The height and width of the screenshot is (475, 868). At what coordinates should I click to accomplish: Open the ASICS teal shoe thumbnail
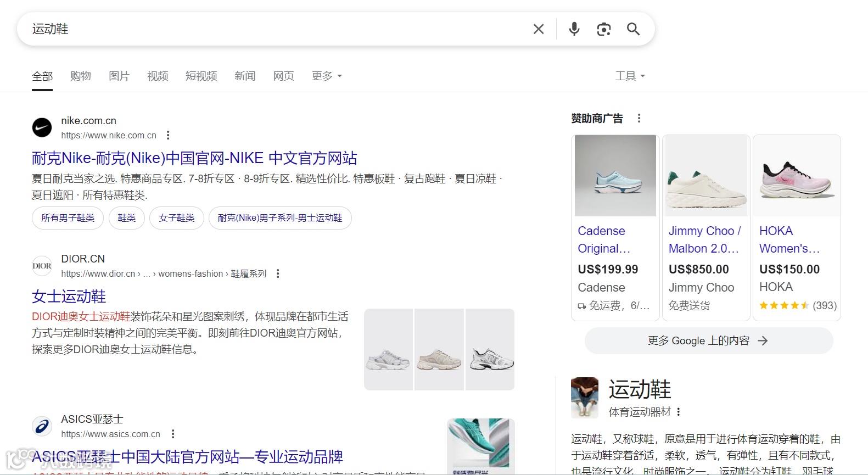click(x=481, y=446)
